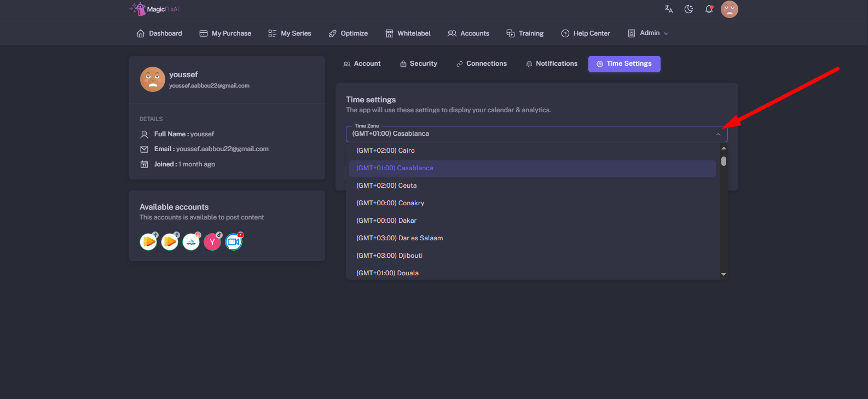
Task: Go to Dashboard in the navigation bar
Action: click(x=159, y=33)
